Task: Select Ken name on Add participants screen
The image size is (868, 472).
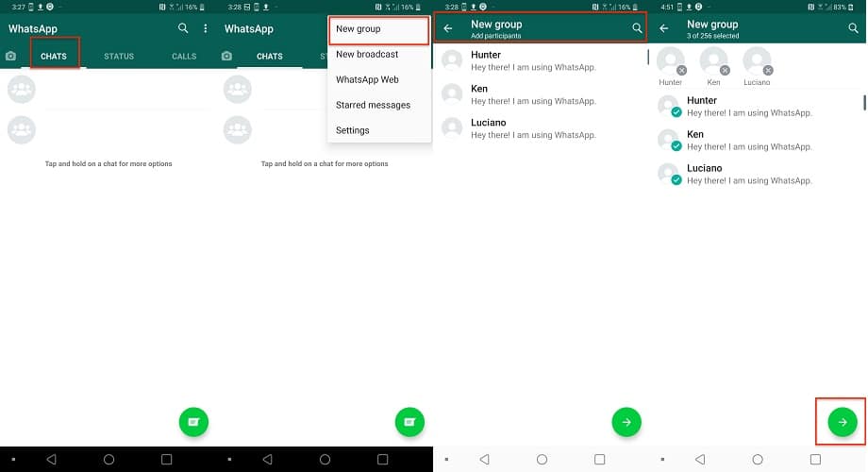Action: (479, 89)
